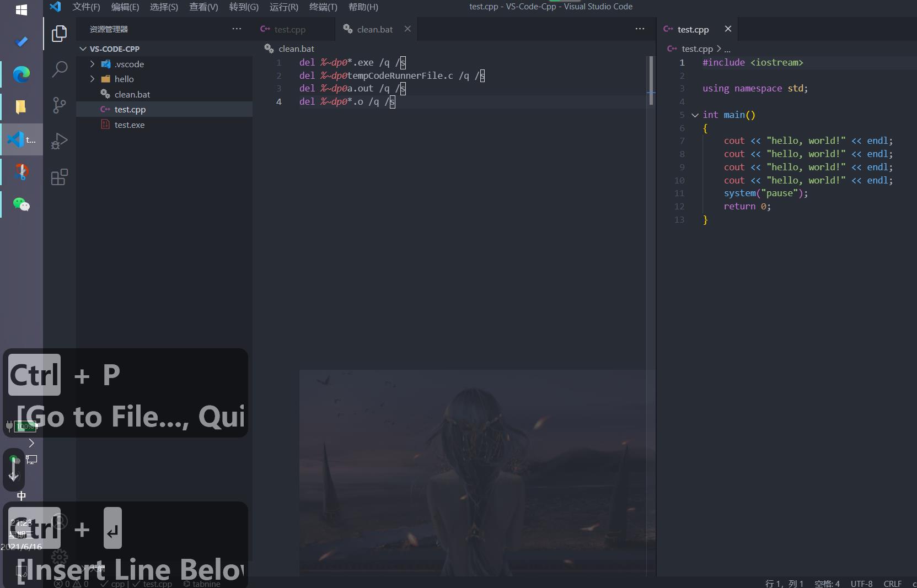The height and width of the screenshot is (588, 917).
Task: Click the #include <iostream> line
Action: pyautogui.click(x=753, y=62)
